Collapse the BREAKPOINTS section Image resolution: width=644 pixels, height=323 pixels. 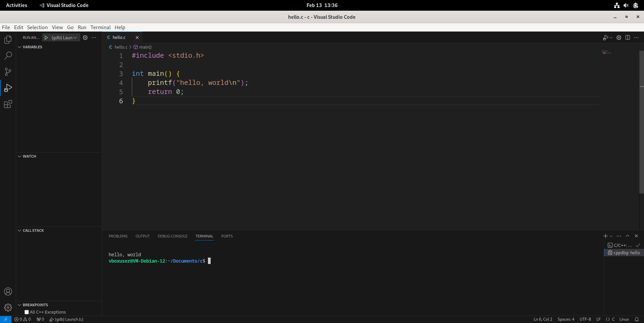(59, 305)
